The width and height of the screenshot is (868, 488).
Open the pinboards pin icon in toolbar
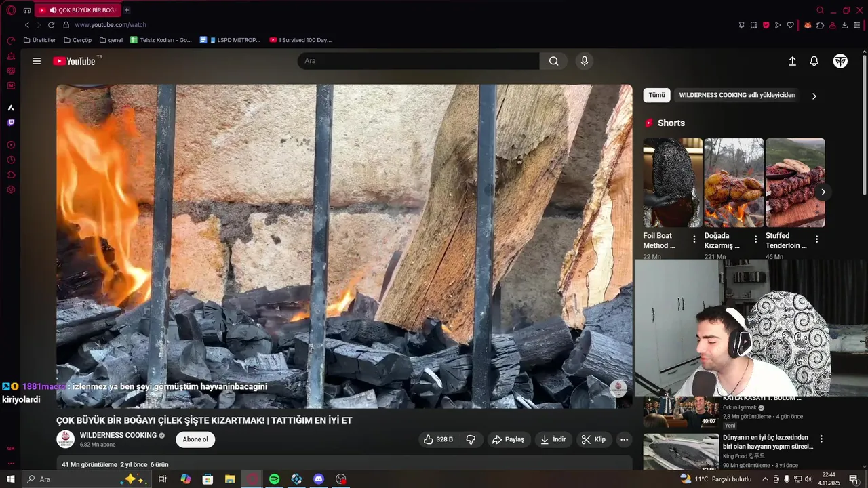[x=741, y=25]
